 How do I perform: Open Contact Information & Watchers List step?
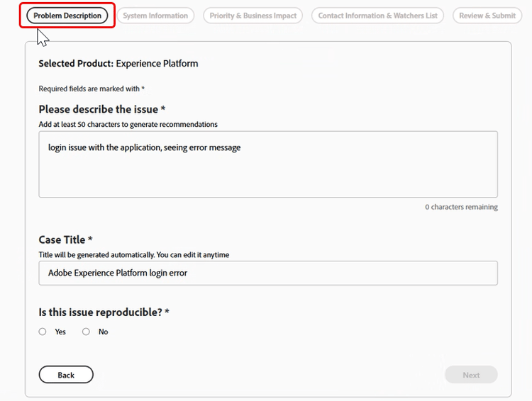pyautogui.click(x=377, y=16)
